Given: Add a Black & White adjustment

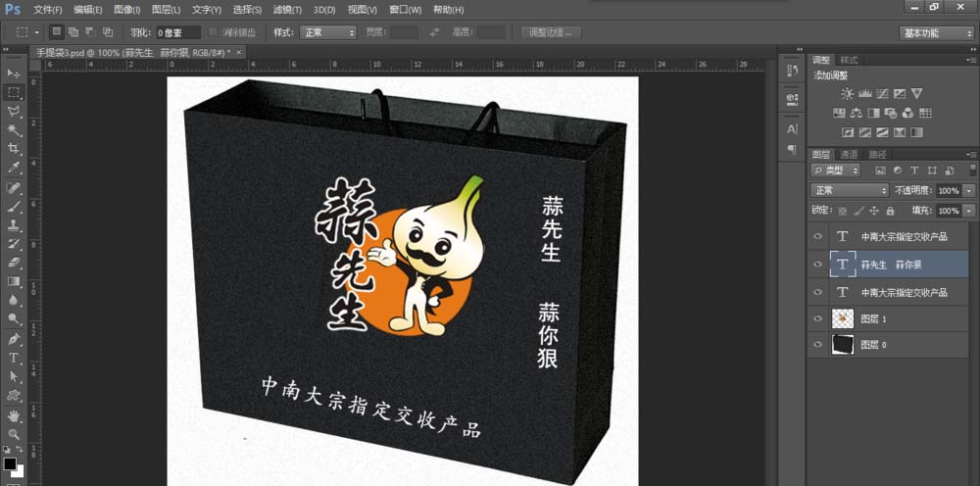Looking at the screenshot, I should coord(874,113).
